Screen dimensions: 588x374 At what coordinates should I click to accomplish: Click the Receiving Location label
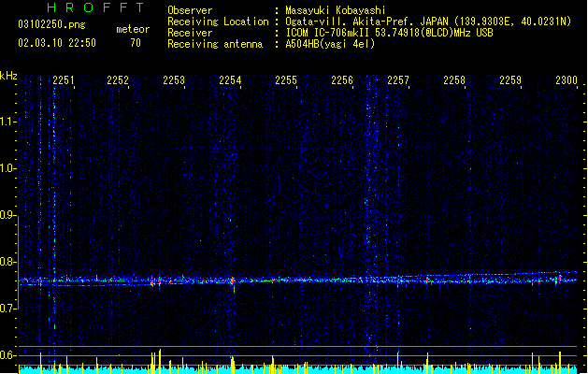tap(218, 22)
